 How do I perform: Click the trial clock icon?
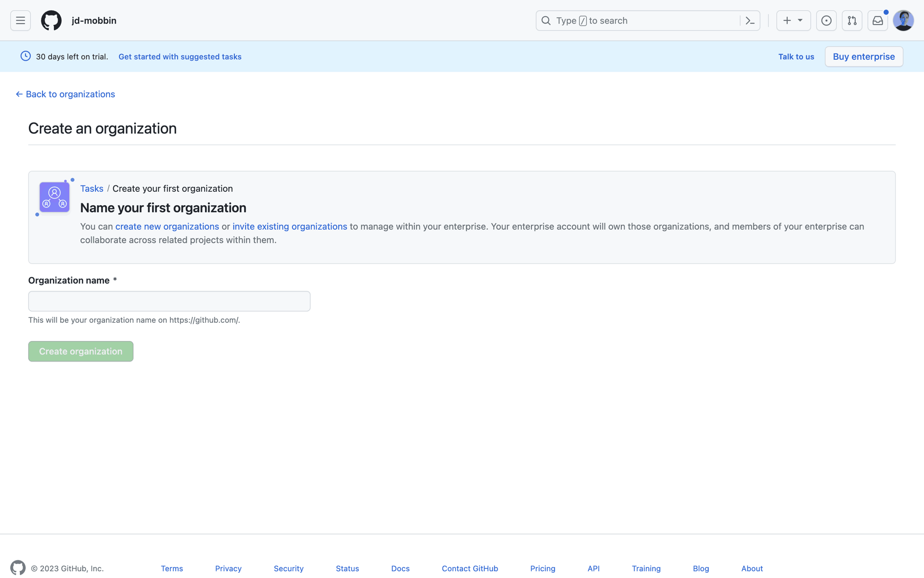pyautogui.click(x=26, y=56)
